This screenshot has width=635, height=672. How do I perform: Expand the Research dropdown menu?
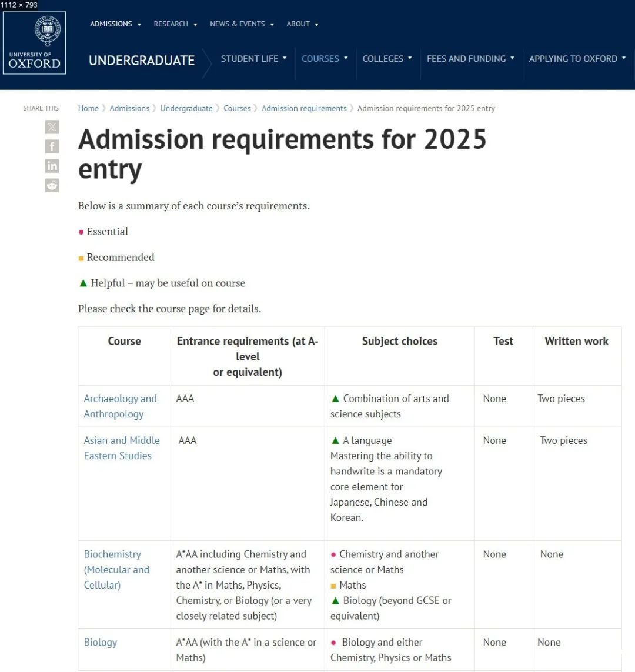point(175,24)
